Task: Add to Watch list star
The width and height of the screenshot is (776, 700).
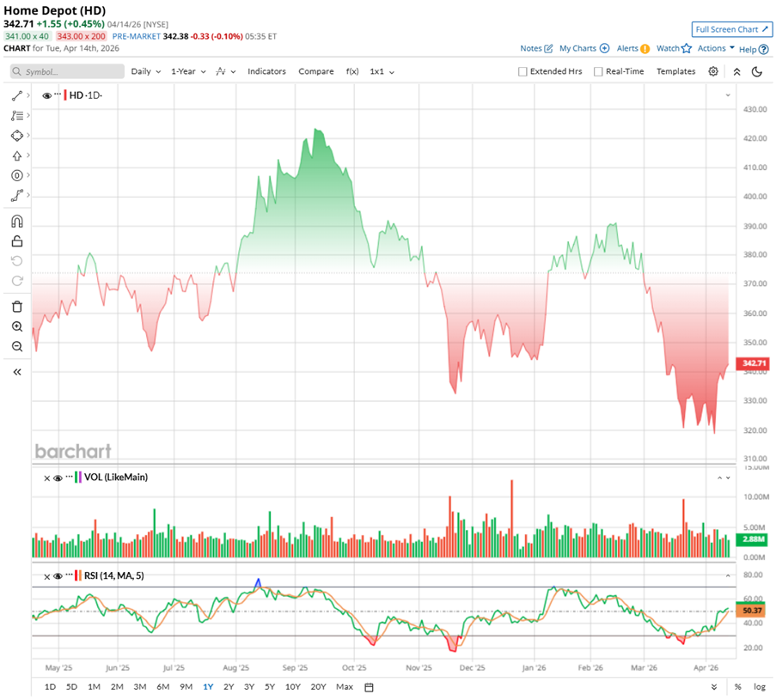Action: click(686, 48)
